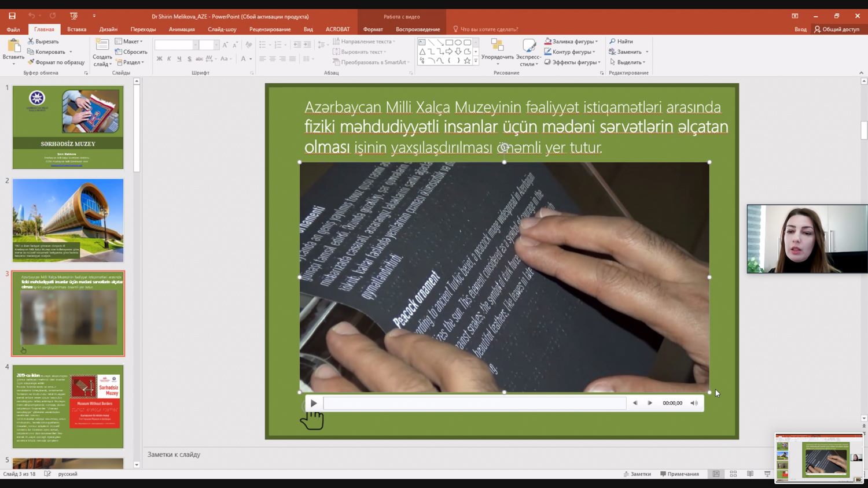This screenshot has width=868, height=488.
Task: Select slide 4 thumbnail
Action: click(68, 406)
